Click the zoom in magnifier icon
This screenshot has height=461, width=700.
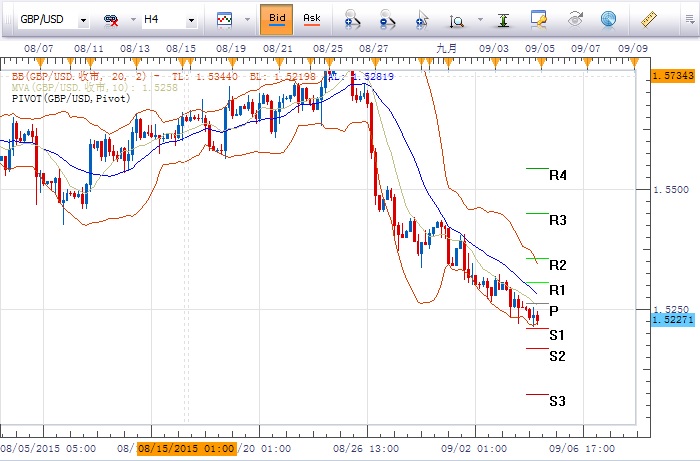point(350,19)
